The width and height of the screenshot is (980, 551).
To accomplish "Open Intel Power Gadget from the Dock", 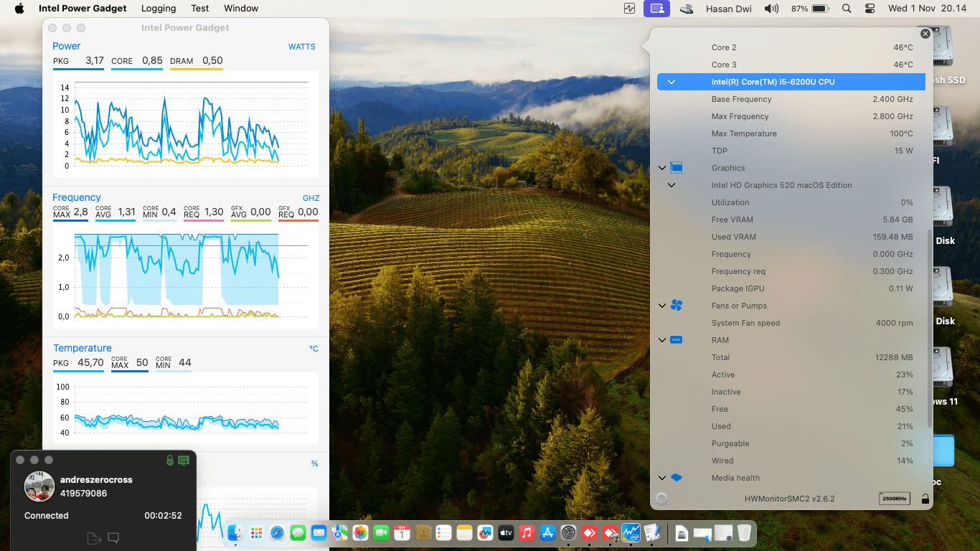I will (631, 533).
